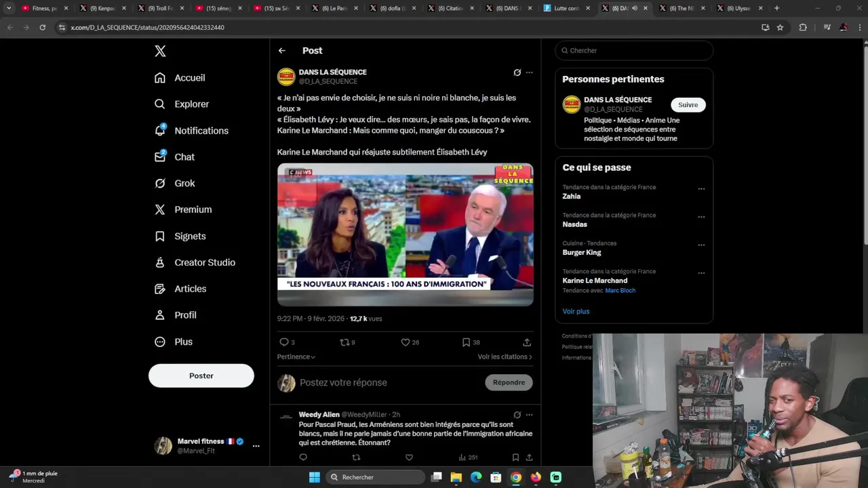
Task: Open Grok from the sidebar
Action: click(175, 184)
